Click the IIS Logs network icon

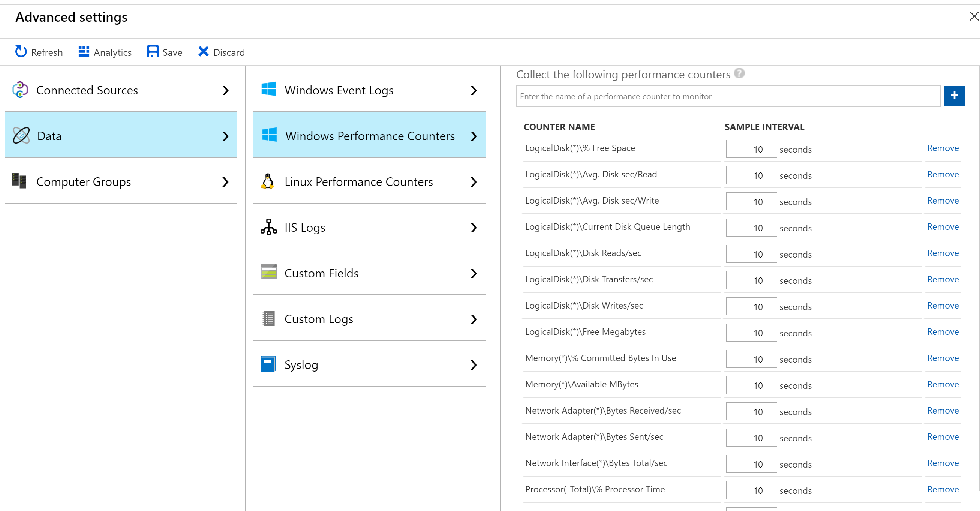click(x=268, y=227)
